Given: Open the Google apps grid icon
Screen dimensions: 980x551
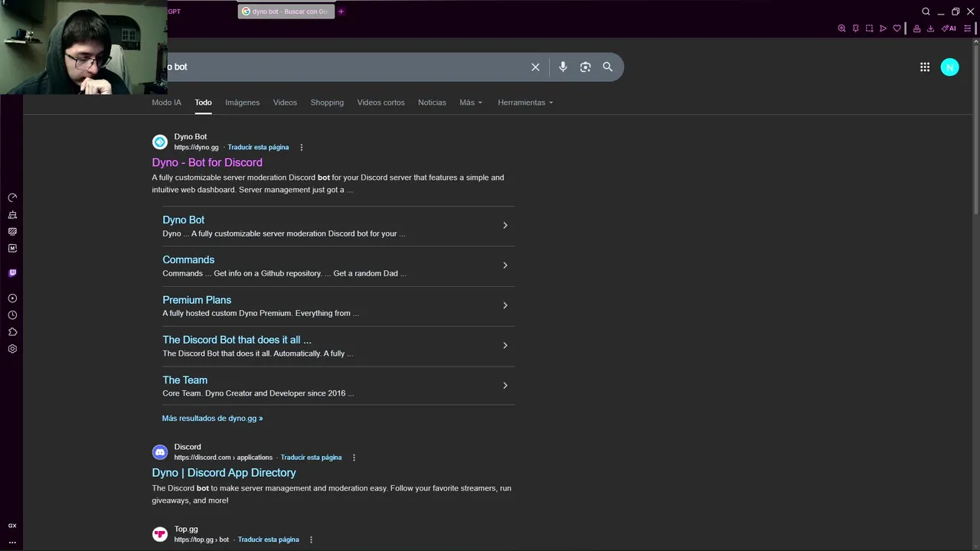Looking at the screenshot, I should coord(925,67).
